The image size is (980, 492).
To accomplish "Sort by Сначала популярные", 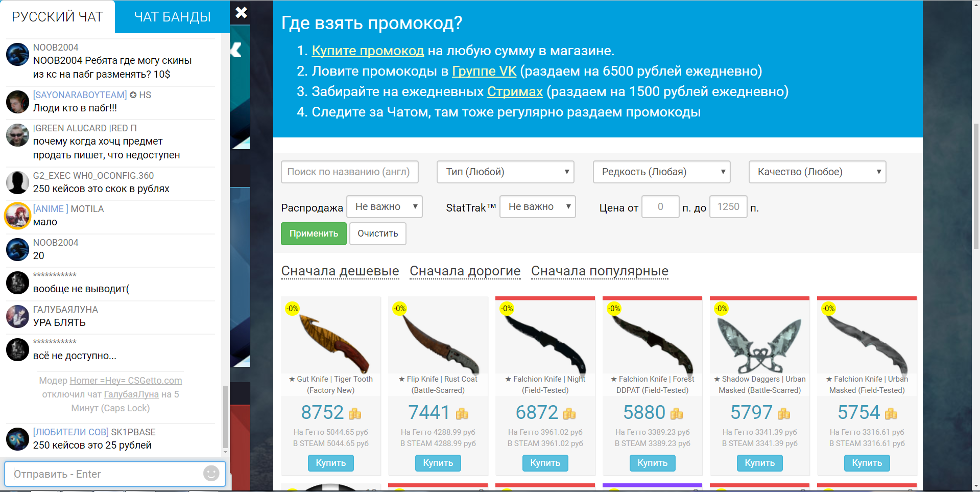I will click(600, 271).
